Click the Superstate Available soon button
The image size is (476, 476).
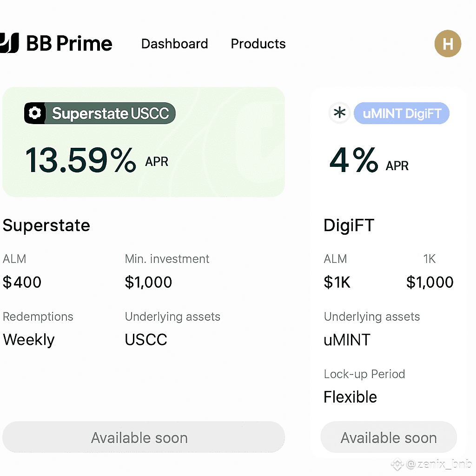coord(143,437)
